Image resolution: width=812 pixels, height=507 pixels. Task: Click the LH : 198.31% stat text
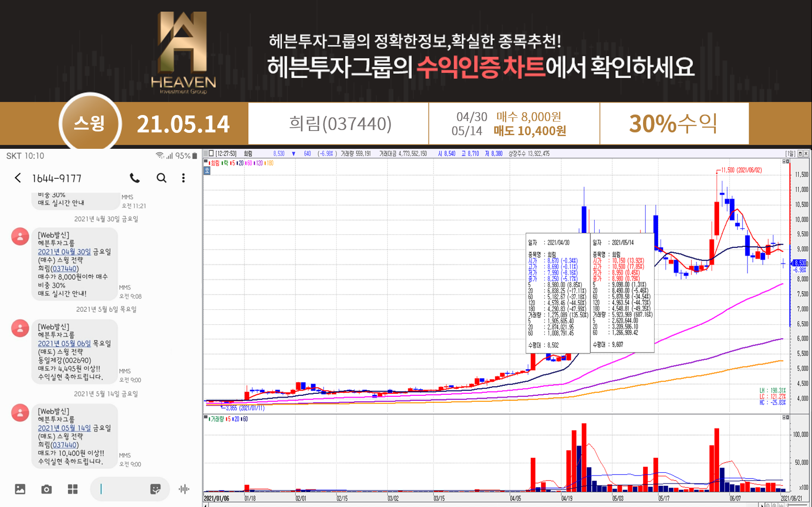pyautogui.click(x=773, y=391)
